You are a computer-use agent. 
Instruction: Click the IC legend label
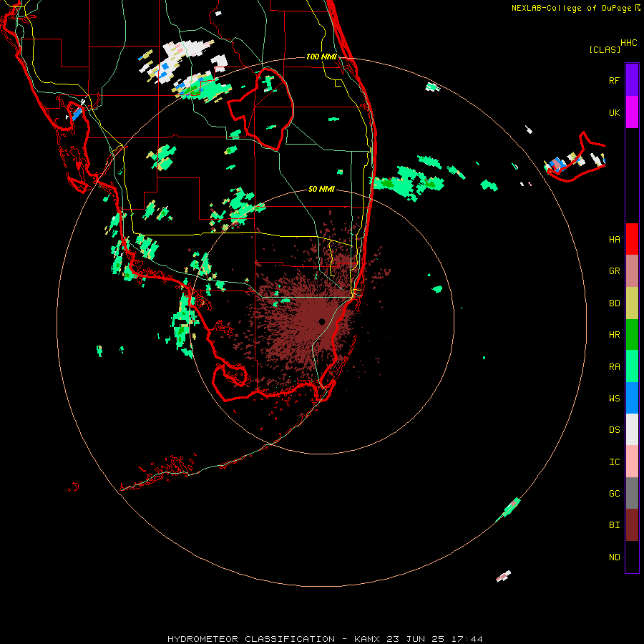pyautogui.click(x=614, y=462)
